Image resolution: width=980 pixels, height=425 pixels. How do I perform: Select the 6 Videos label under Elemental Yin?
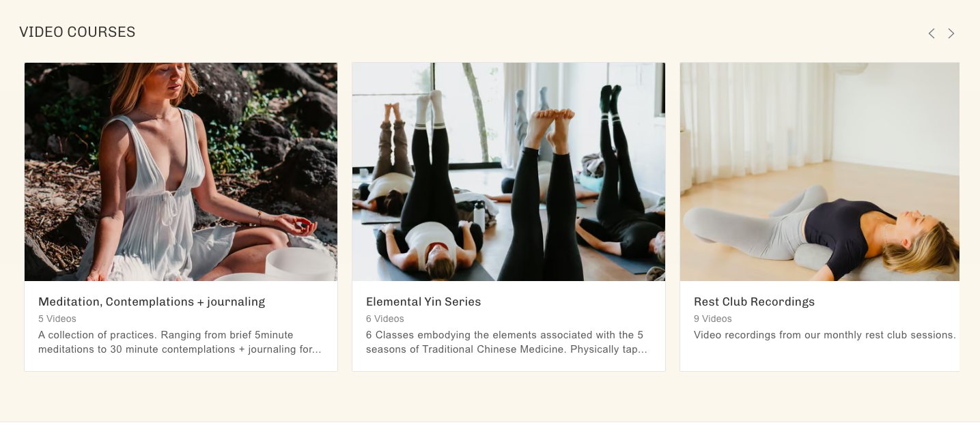pos(385,319)
